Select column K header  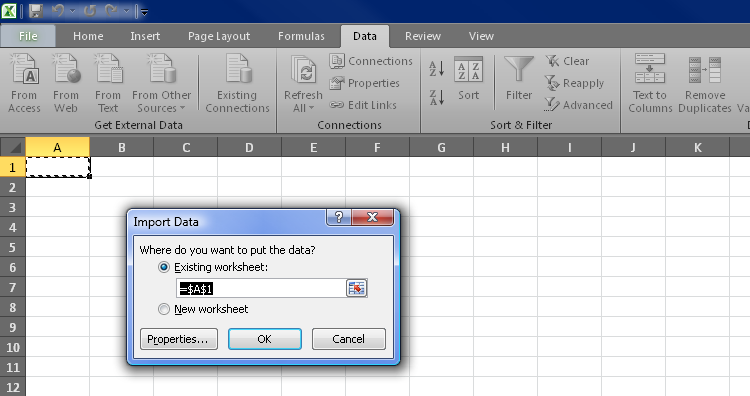click(697, 147)
